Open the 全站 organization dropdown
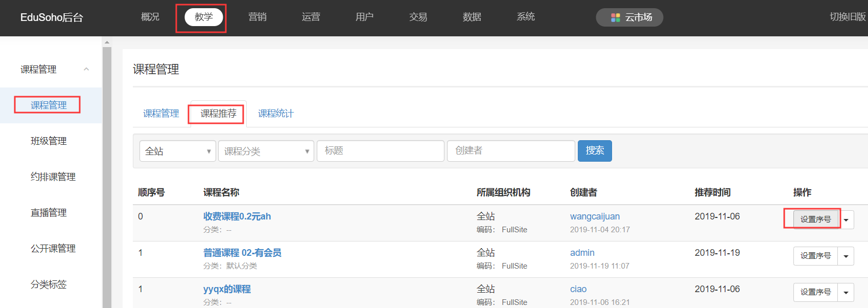The image size is (868, 308). (x=177, y=151)
